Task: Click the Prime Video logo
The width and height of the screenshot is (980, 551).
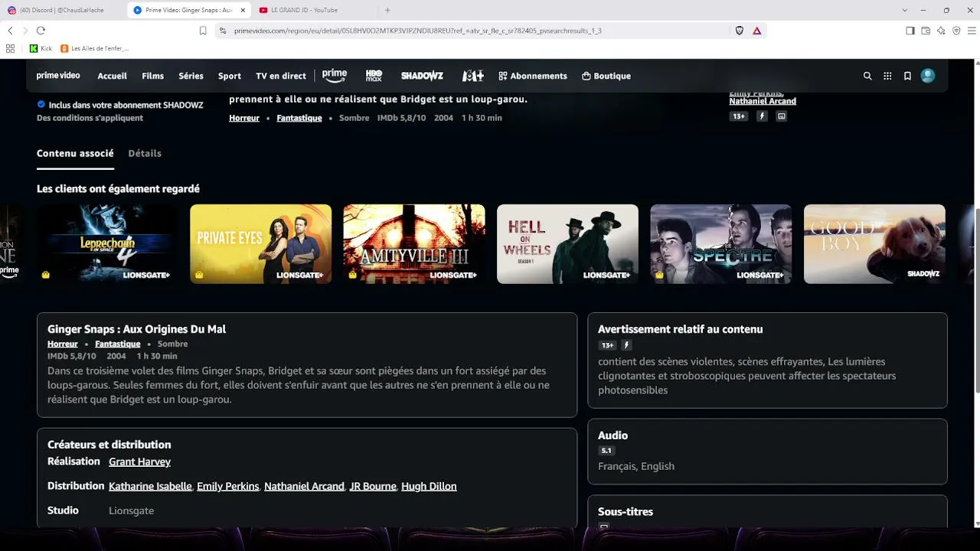Action: (58, 76)
